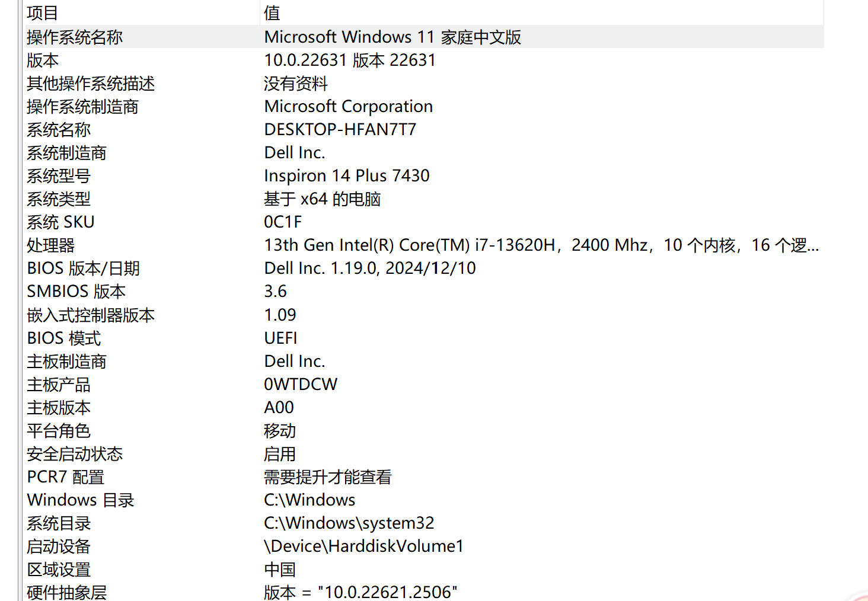Viewport: 868px width, 601px height.
Task: Select the 系统 SKU row
Action: coord(60,222)
